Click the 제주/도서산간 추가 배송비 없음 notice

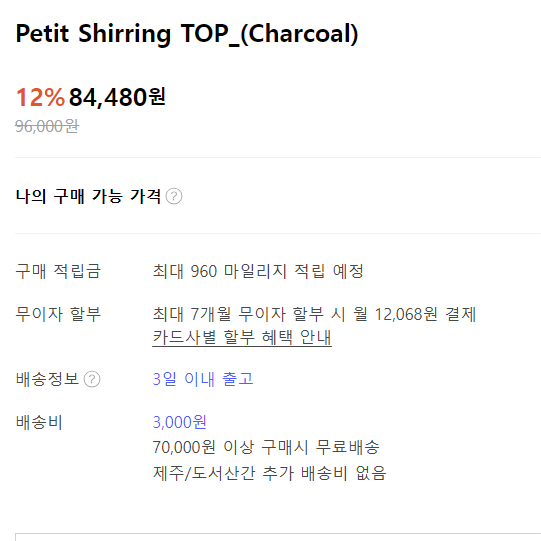(269, 473)
